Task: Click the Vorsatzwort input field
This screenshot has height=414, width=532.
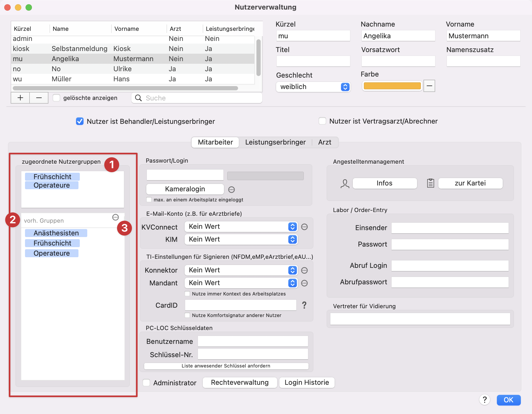Action: click(x=398, y=61)
